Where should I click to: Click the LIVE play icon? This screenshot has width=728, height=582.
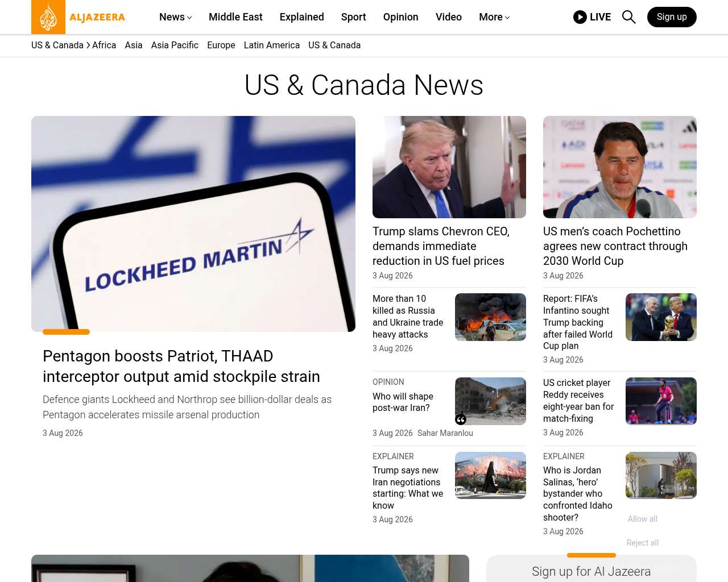pyautogui.click(x=580, y=17)
